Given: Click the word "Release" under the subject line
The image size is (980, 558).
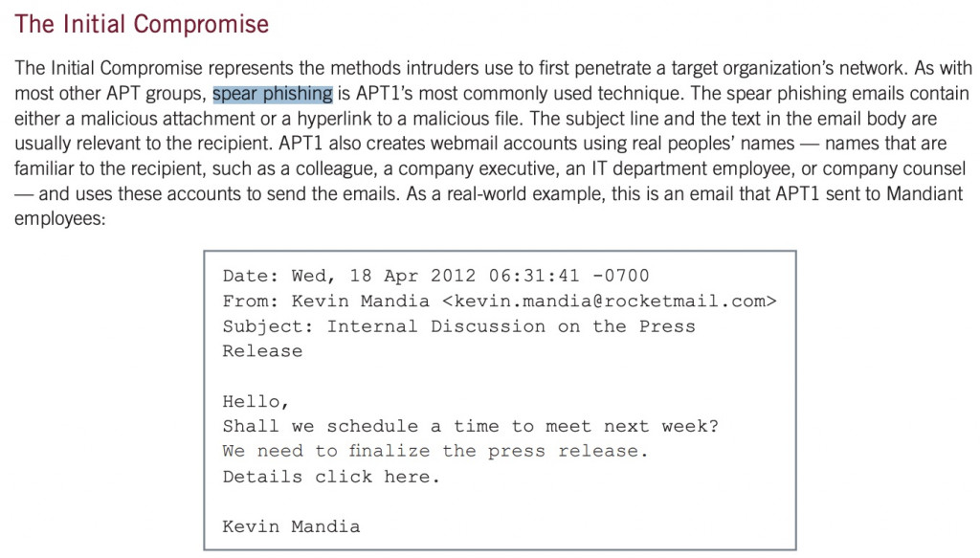Looking at the screenshot, I should pos(262,351).
